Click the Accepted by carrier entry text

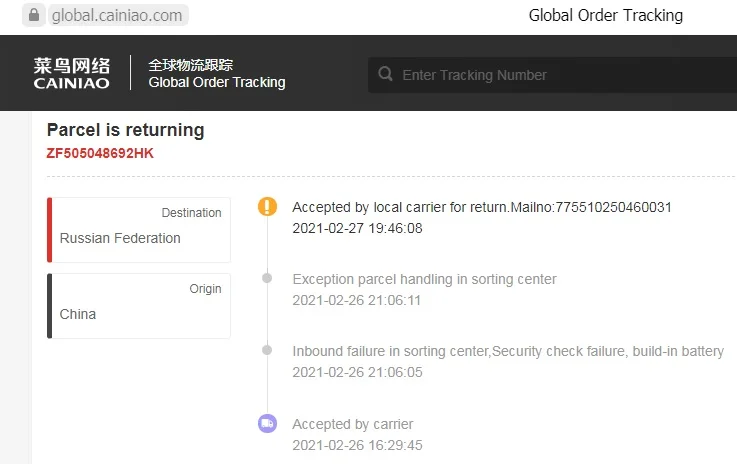click(352, 424)
